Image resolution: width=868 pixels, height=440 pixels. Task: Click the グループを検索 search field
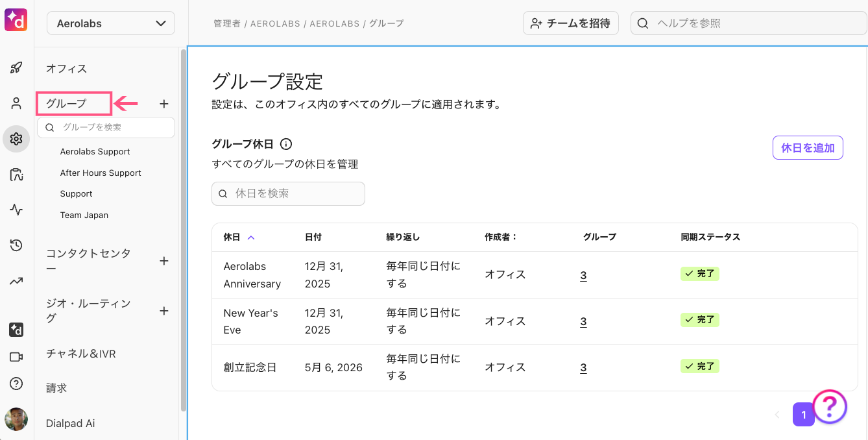click(x=106, y=127)
